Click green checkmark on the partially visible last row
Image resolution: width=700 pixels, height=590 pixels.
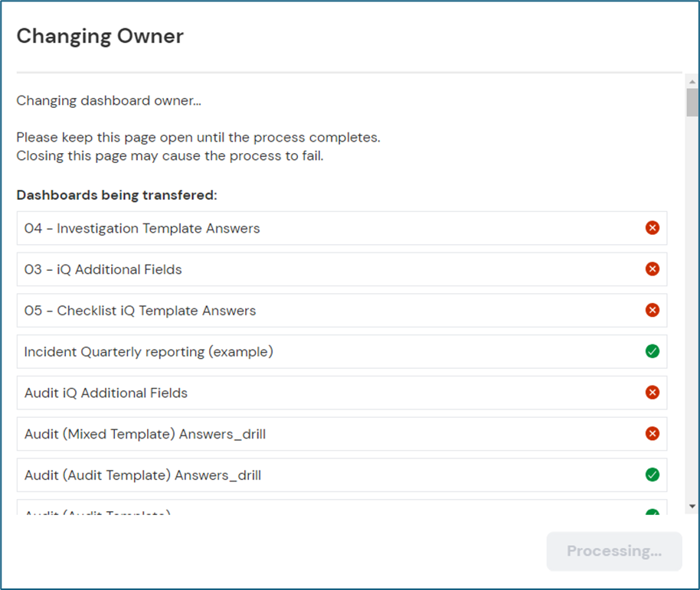tap(652, 513)
